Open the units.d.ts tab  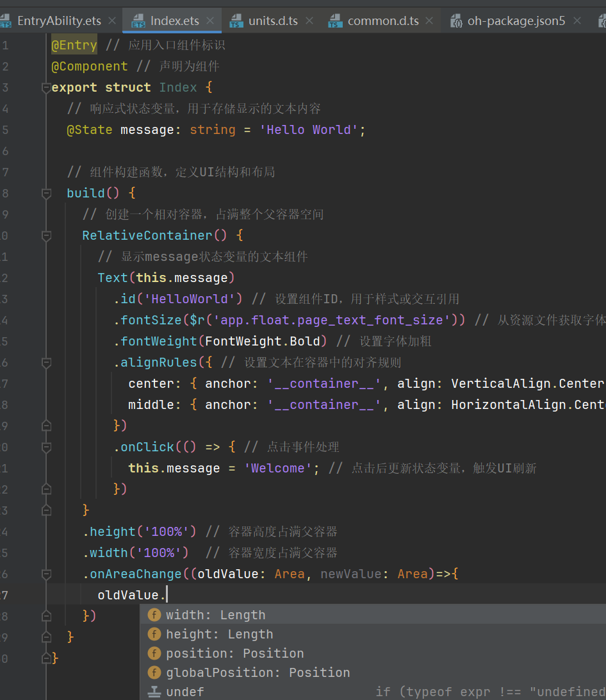[x=273, y=21]
